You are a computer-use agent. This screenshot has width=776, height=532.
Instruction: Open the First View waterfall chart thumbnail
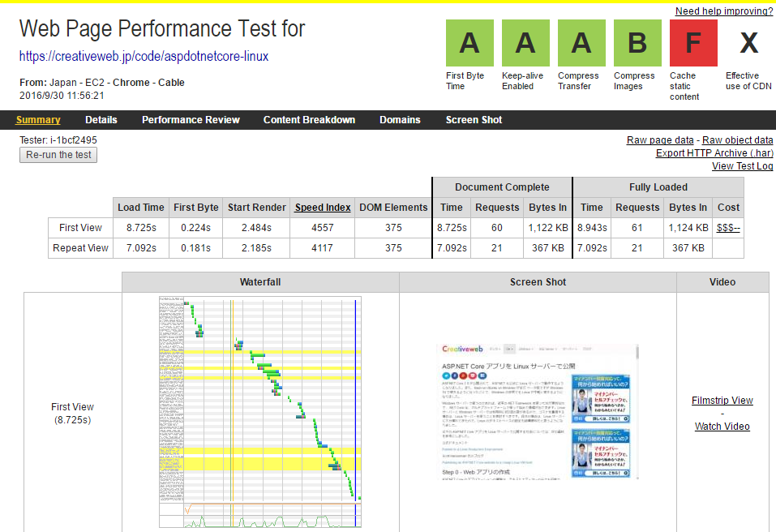pyautogui.click(x=259, y=412)
